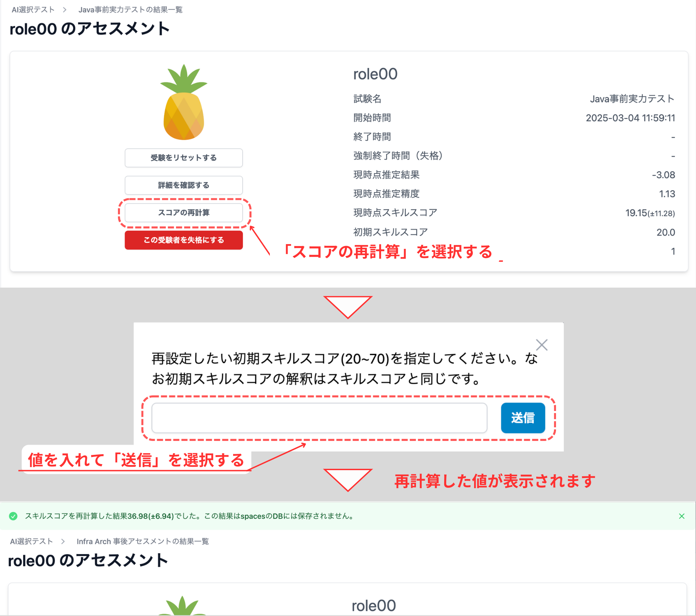Select スコアの再計算 to recalculate score

click(184, 212)
